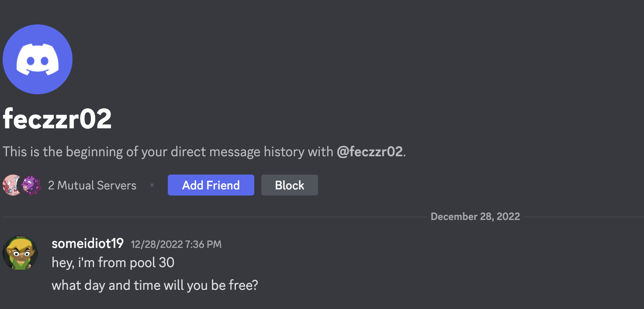Click the purple mutual server icon
Screen dimensions: 644x309
tap(31, 185)
